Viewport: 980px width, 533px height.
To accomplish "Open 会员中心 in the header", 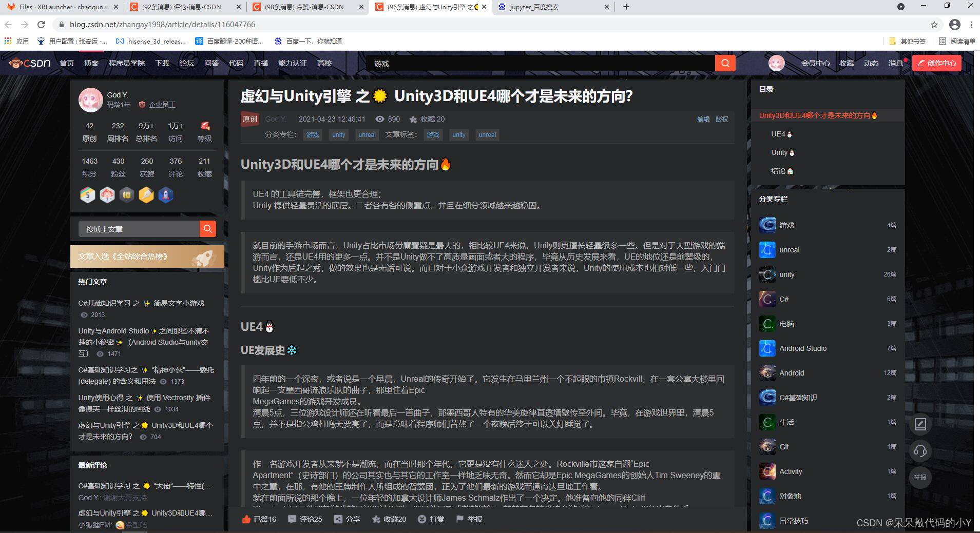I will click(815, 63).
